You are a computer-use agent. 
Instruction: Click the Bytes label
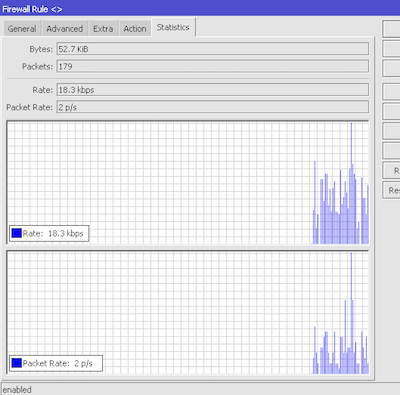click(41, 49)
